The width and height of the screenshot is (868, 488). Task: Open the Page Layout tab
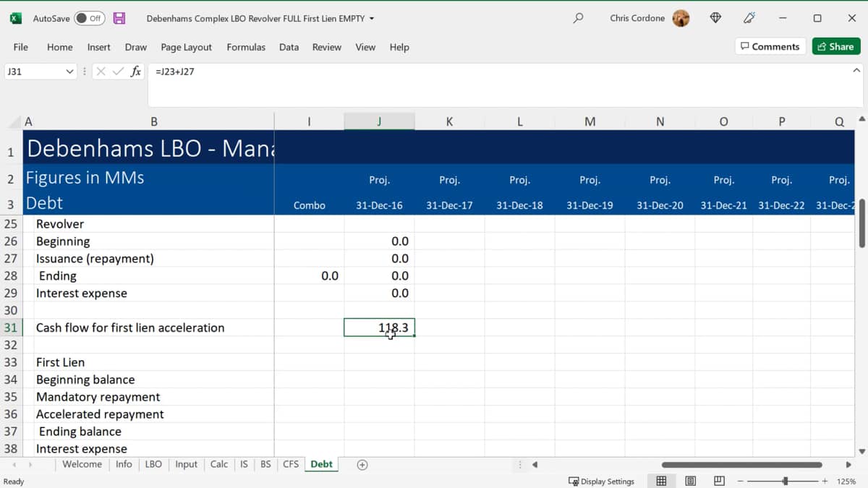187,47
